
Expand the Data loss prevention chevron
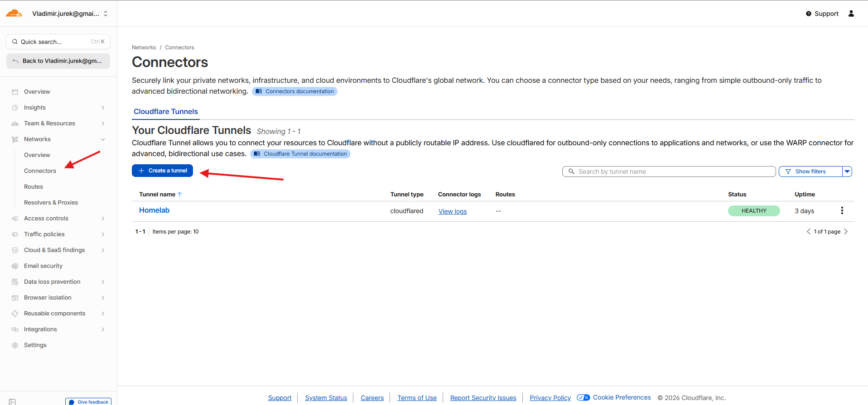point(103,282)
